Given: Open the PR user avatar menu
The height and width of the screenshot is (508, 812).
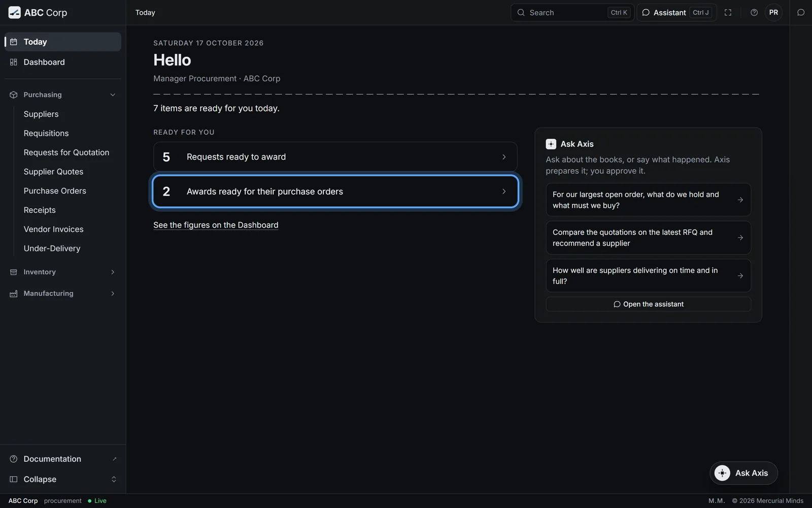Looking at the screenshot, I should pos(773,13).
